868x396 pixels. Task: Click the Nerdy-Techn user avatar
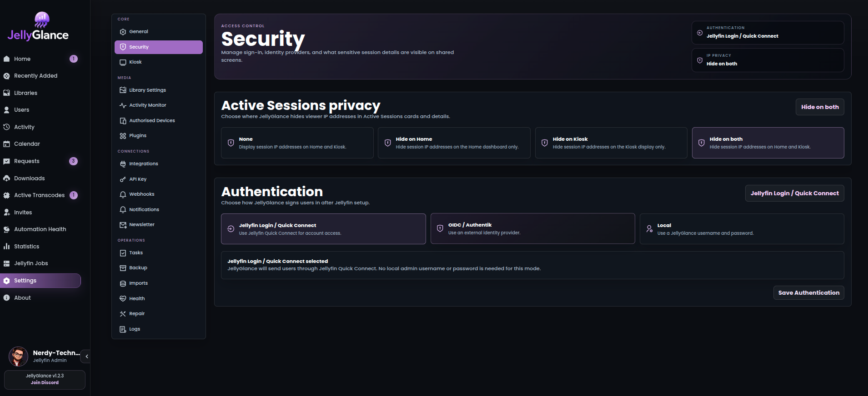click(x=18, y=356)
